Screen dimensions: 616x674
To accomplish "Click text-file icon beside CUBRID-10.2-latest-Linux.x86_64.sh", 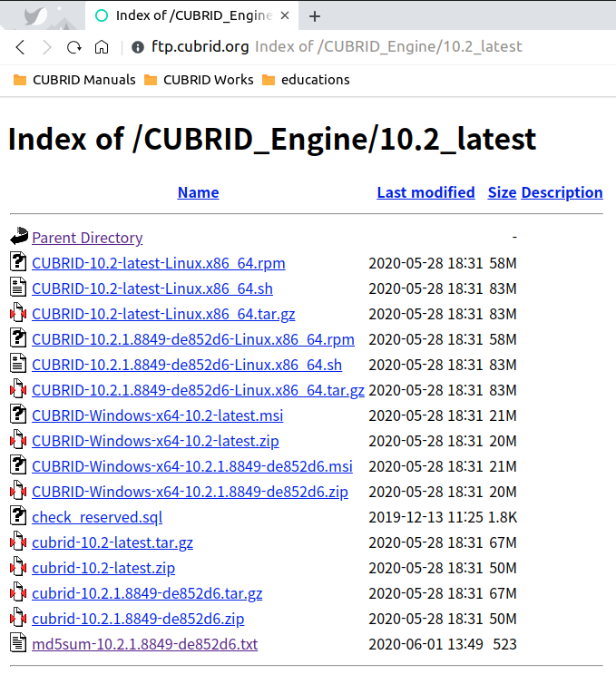I will click(x=18, y=287).
